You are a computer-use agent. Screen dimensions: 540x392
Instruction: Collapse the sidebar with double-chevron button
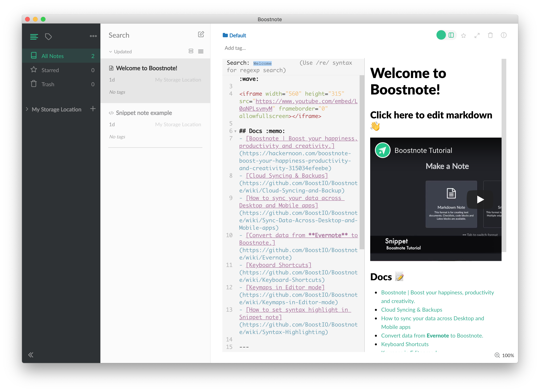tap(31, 355)
